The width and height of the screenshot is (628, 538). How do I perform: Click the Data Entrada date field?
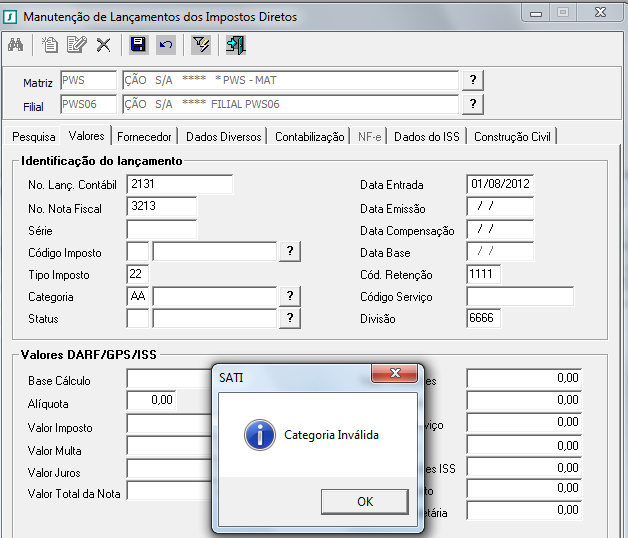coord(500,184)
